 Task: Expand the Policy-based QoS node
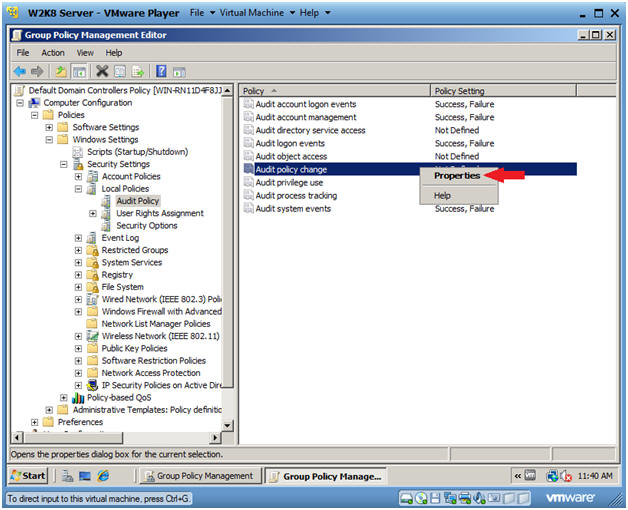point(64,398)
